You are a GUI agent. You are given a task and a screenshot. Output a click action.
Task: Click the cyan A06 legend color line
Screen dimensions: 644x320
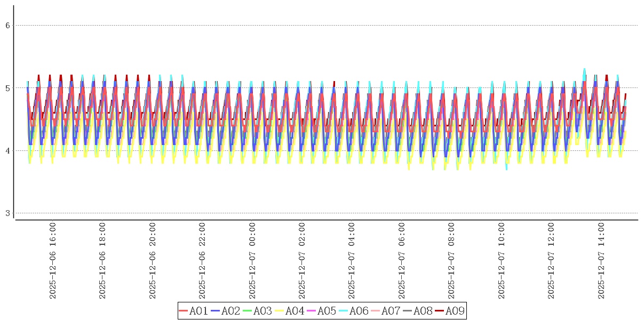coord(343,311)
